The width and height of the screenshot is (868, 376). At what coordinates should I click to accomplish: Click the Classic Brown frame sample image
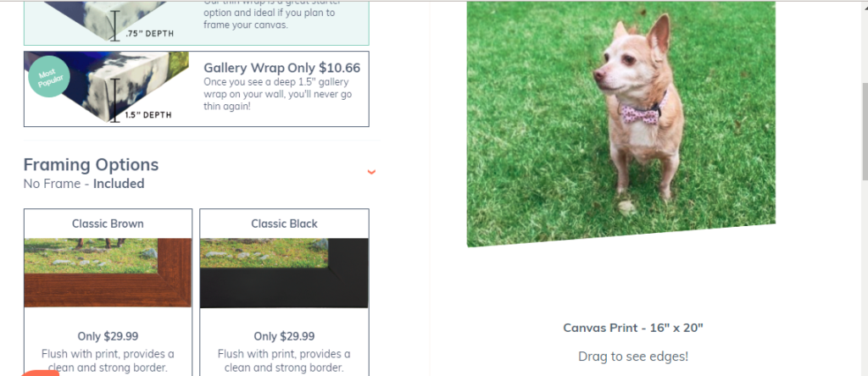pos(108,273)
